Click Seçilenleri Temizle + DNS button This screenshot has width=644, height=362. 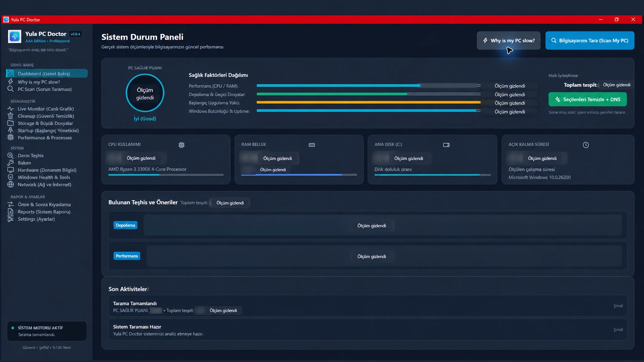[x=587, y=99]
